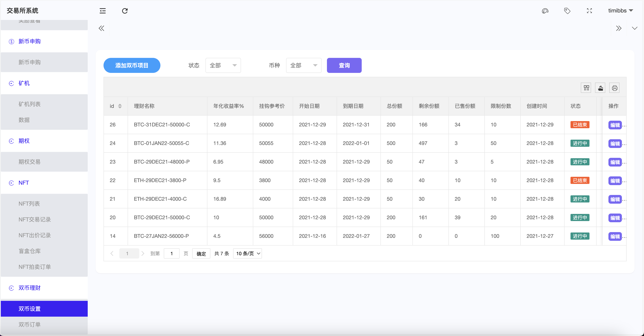Collapse the sidebar with the double-left arrow
The width and height of the screenshot is (644, 336).
pos(101,28)
